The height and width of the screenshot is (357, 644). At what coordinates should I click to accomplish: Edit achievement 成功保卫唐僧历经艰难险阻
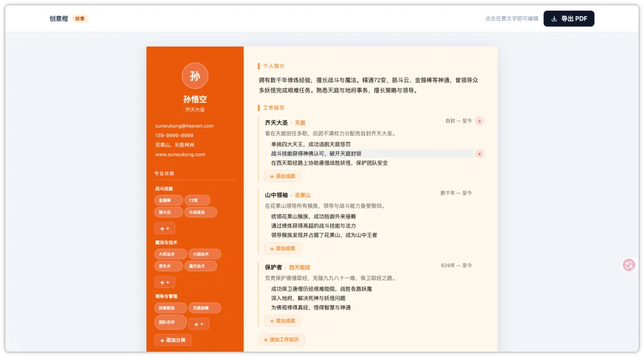[x=321, y=289]
